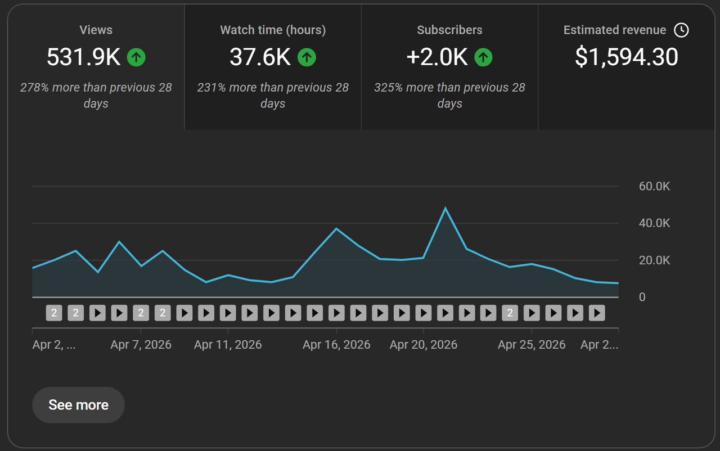Image resolution: width=720 pixels, height=451 pixels.
Task: Click the highest peak of the views line chart
Action: pos(445,209)
